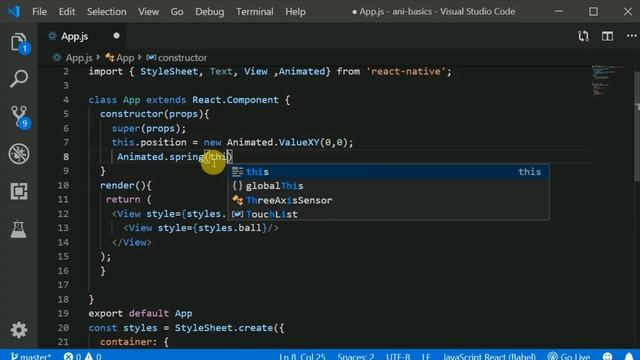Screen dimensions: 640x360
Task: Open the Explorer view in activity bar
Action: [x=19, y=42]
